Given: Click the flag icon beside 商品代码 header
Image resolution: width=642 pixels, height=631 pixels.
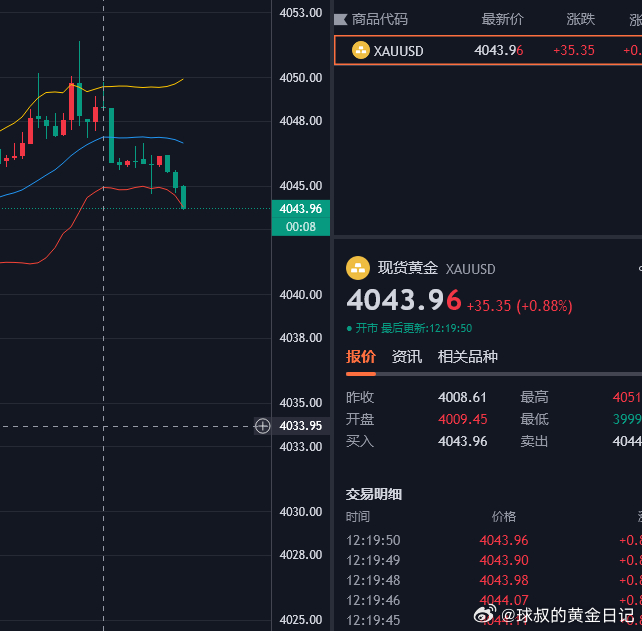Looking at the screenshot, I should pos(340,19).
